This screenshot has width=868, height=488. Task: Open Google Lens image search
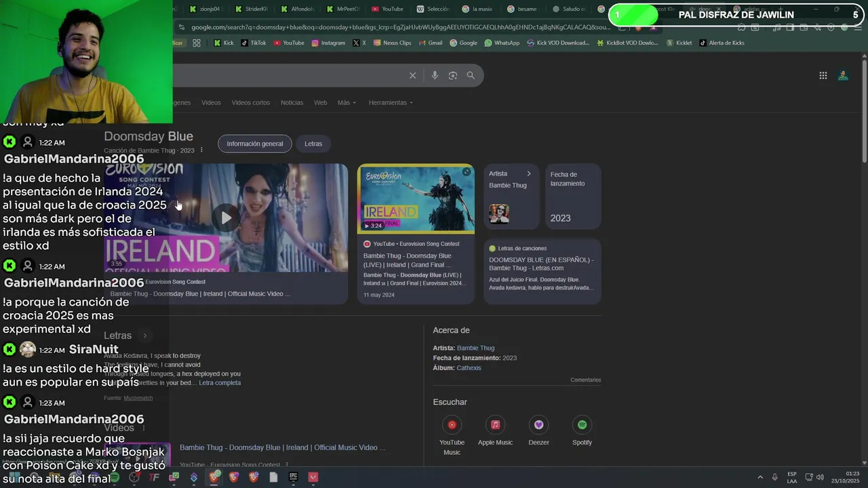coord(453,75)
